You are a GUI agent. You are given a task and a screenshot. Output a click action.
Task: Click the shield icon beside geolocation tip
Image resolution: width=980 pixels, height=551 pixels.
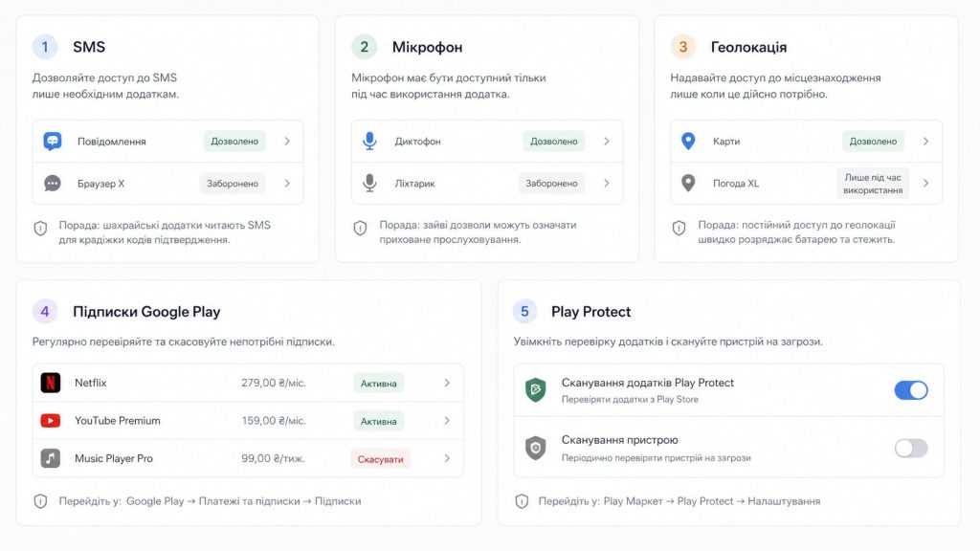(x=679, y=229)
